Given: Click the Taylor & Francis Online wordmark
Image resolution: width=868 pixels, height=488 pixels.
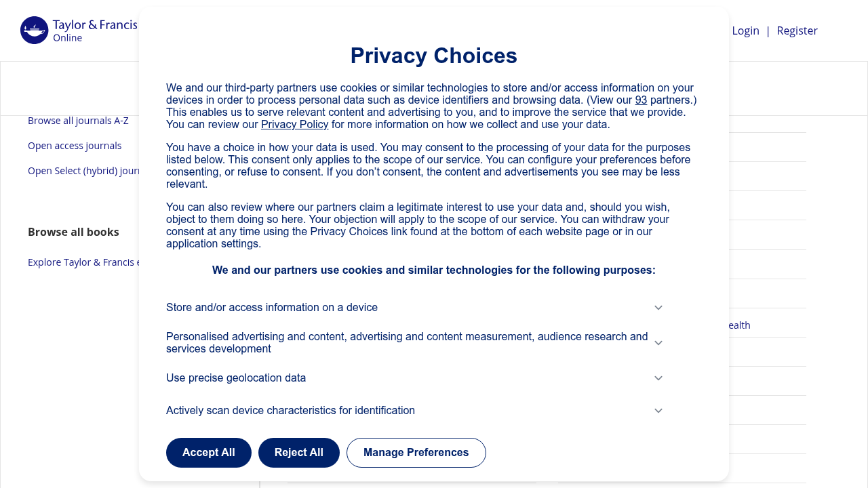Looking at the screenshot, I should (95, 30).
